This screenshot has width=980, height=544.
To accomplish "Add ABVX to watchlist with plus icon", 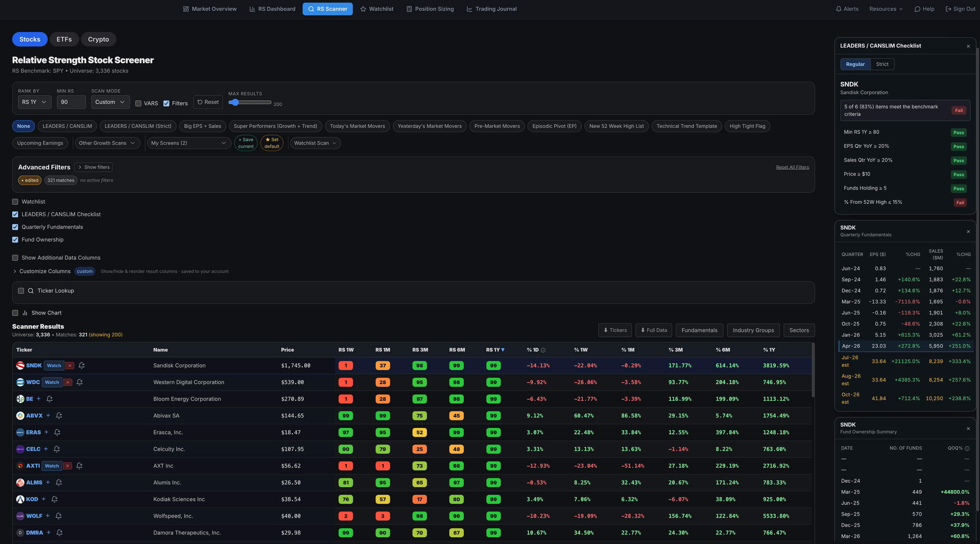I will [x=48, y=415].
